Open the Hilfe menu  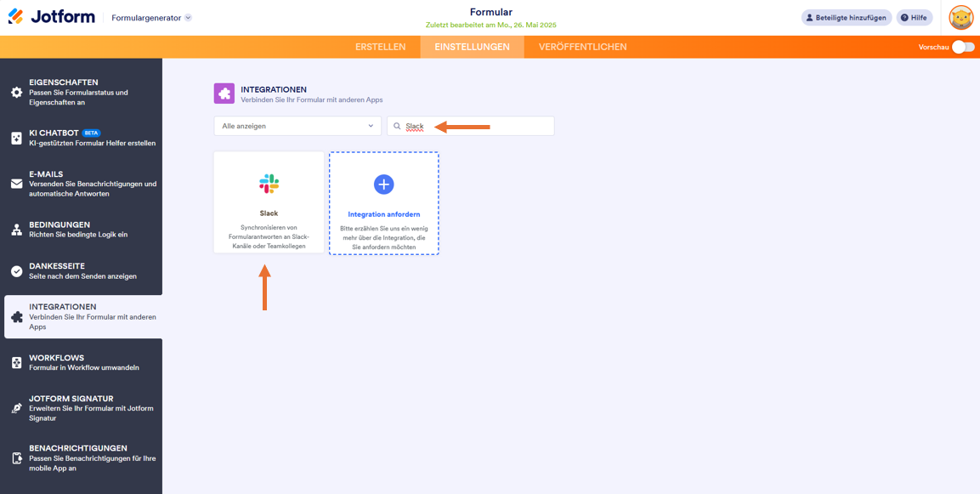[915, 18]
